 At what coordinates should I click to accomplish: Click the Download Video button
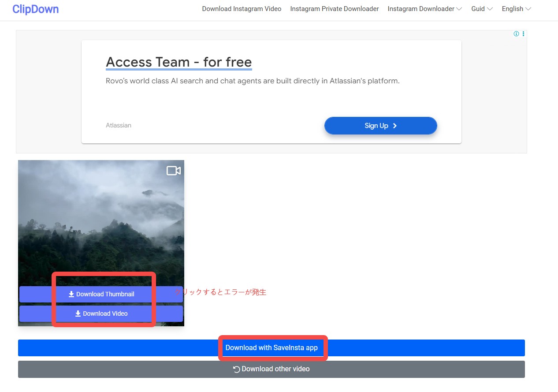coord(101,314)
